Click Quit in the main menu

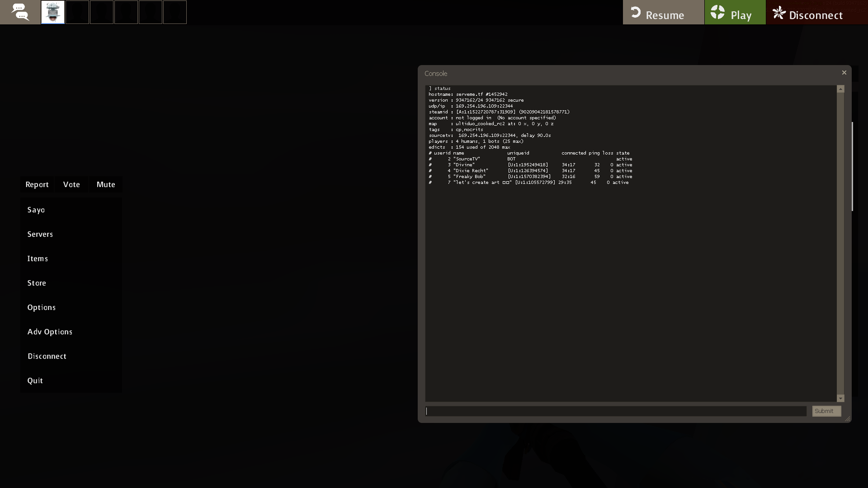click(35, 380)
